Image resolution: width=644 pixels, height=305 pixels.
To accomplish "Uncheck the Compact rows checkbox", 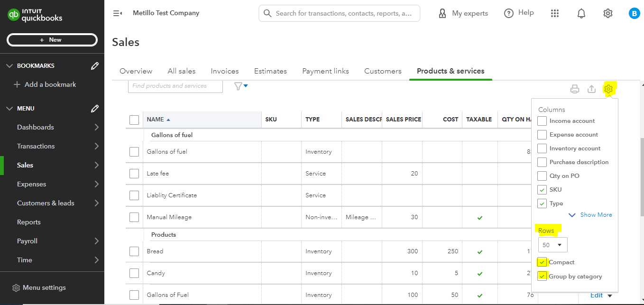I will pyautogui.click(x=542, y=262).
